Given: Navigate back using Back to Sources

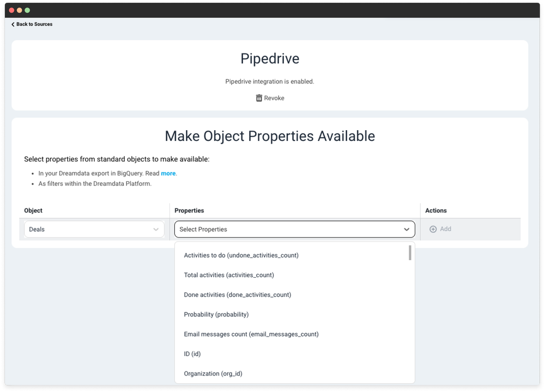Looking at the screenshot, I should 33,24.
